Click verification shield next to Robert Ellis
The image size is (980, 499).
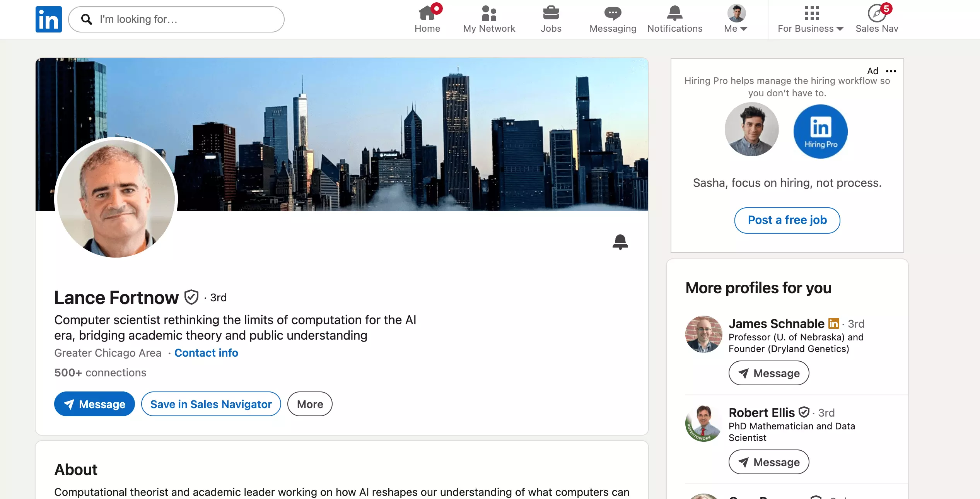[804, 412]
